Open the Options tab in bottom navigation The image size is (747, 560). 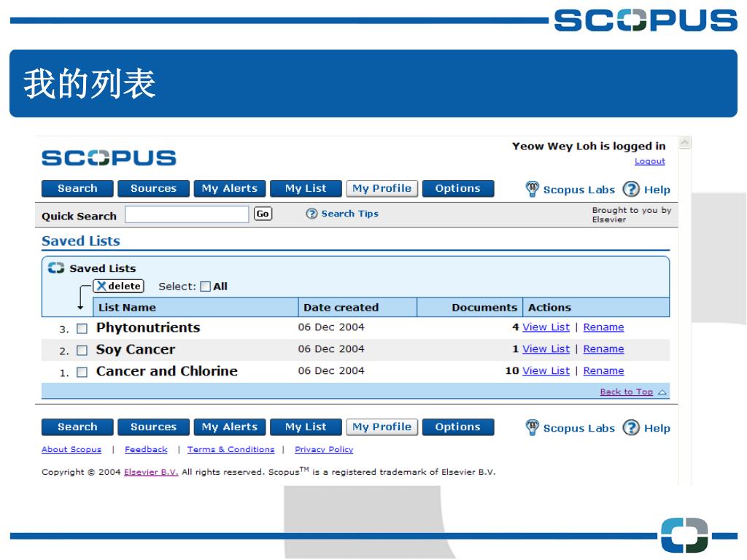click(458, 427)
